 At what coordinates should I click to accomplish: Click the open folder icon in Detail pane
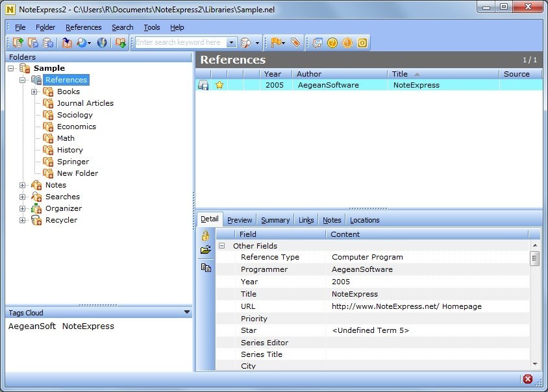coord(205,250)
